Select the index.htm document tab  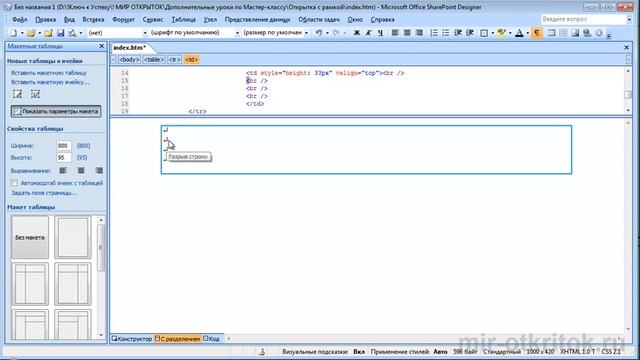point(130,48)
